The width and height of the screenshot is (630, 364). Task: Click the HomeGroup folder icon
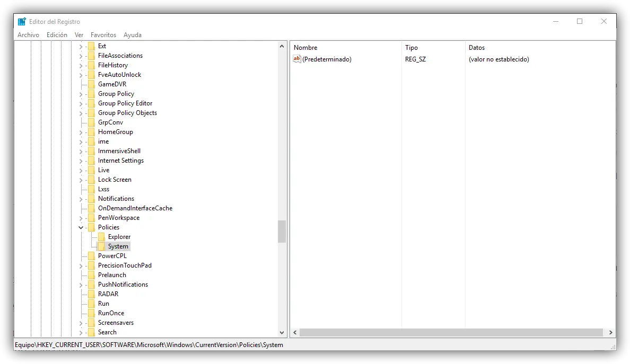point(92,132)
